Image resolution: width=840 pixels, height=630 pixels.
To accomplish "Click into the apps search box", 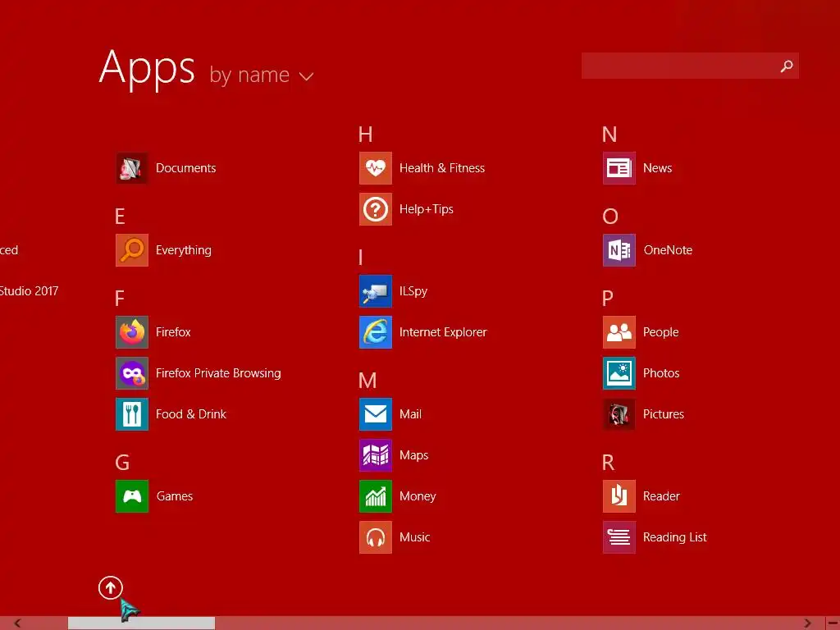I will pyautogui.click(x=690, y=66).
